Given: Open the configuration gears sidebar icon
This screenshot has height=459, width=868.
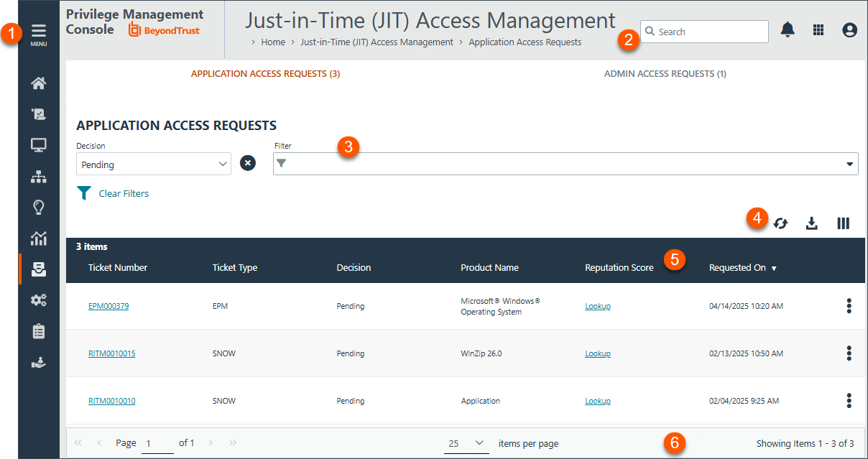Looking at the screenshot, I should 39,300.
